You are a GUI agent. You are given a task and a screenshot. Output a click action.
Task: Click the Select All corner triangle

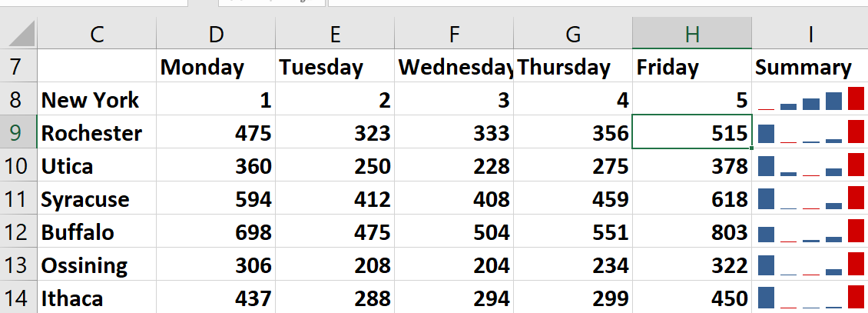(18, 33)
